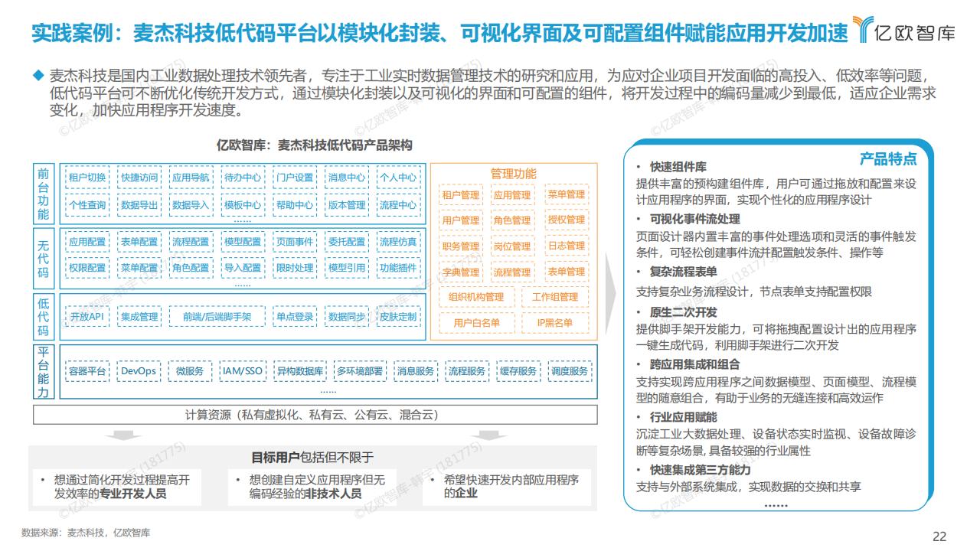The image size is (980, 551).
Task: Select the 数据导入 module
Action: [x=191, y=205]
